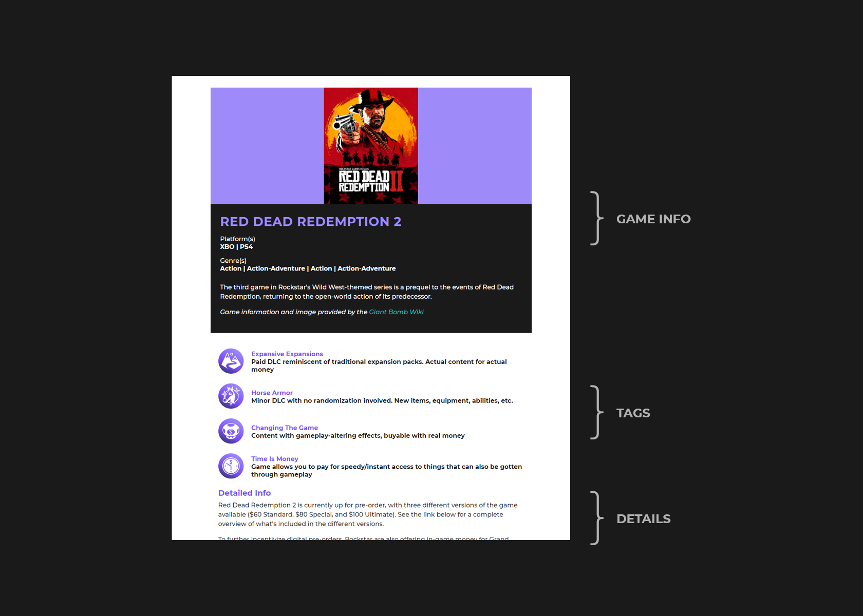Click the 'Game allows you to pay' text
The height and width of the screenshot is (616, 863).
[386, 470]
